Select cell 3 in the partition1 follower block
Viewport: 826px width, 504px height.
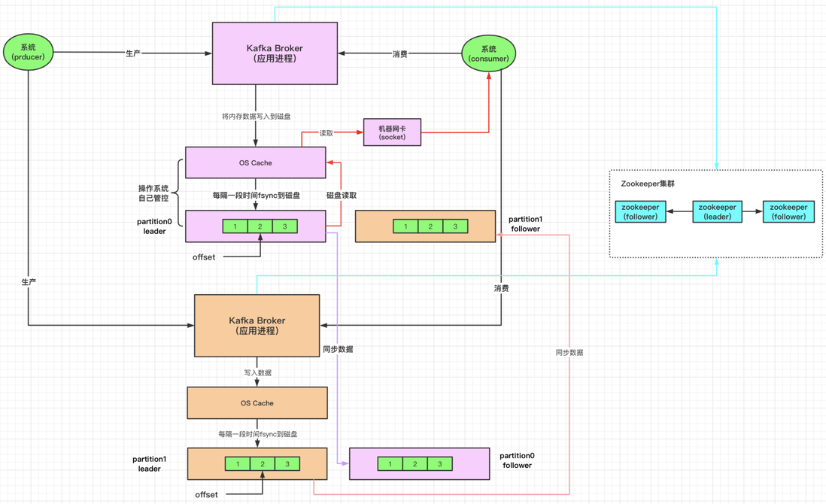(456, 226)
